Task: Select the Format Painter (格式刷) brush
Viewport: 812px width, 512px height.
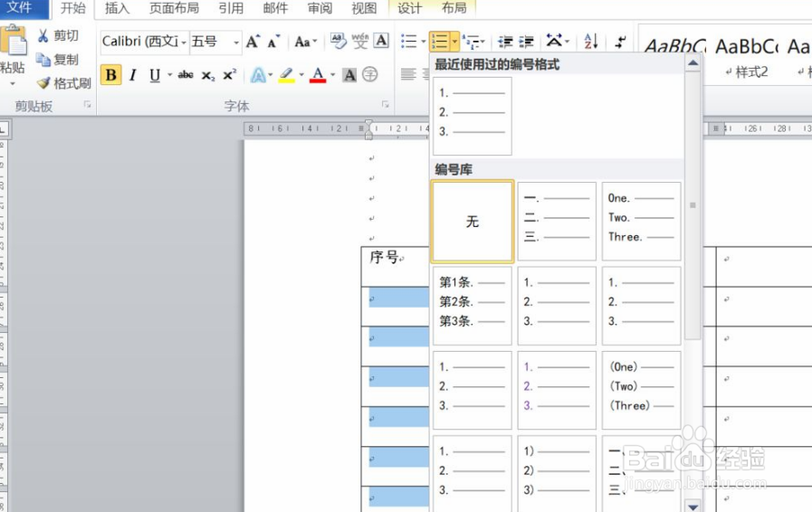Action: coord(43,83)
